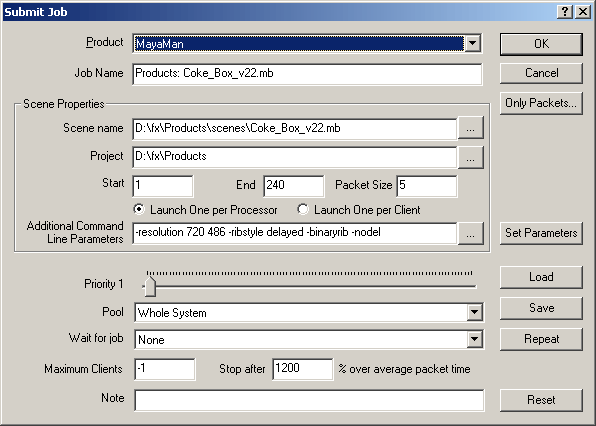Save current job settings

click(541, 308)
